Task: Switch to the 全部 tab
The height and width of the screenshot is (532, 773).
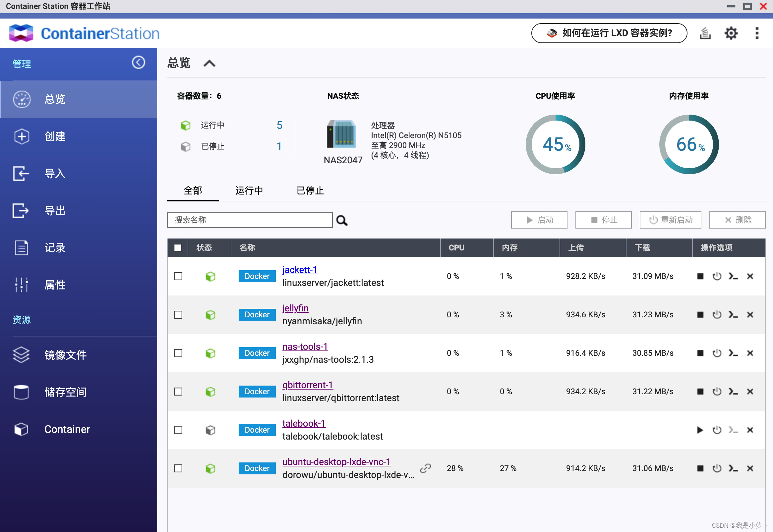Action: (x=193, y=191)
